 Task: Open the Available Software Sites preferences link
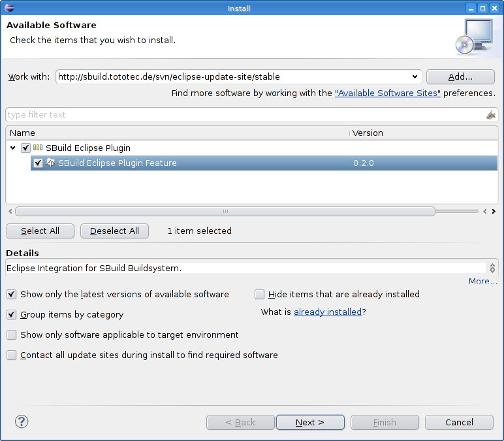tap(388, 93)
